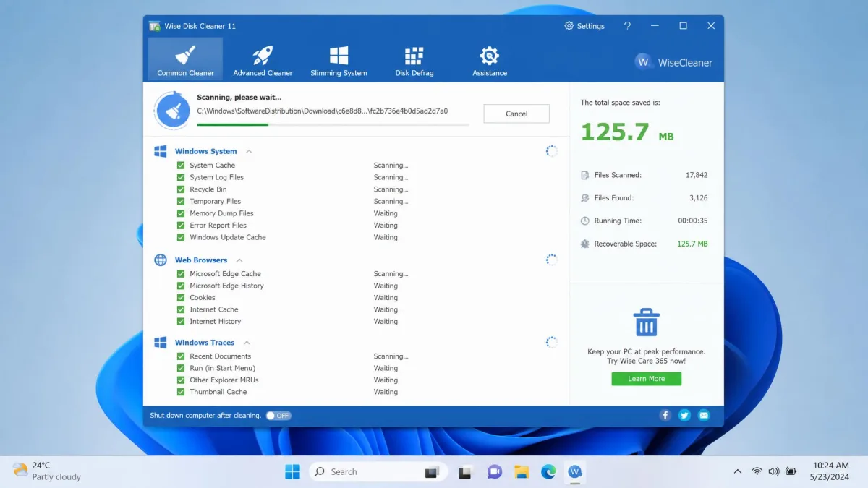Open the weather widget showing 24°C
868x488 pixels.
click(x=48, y=471)
